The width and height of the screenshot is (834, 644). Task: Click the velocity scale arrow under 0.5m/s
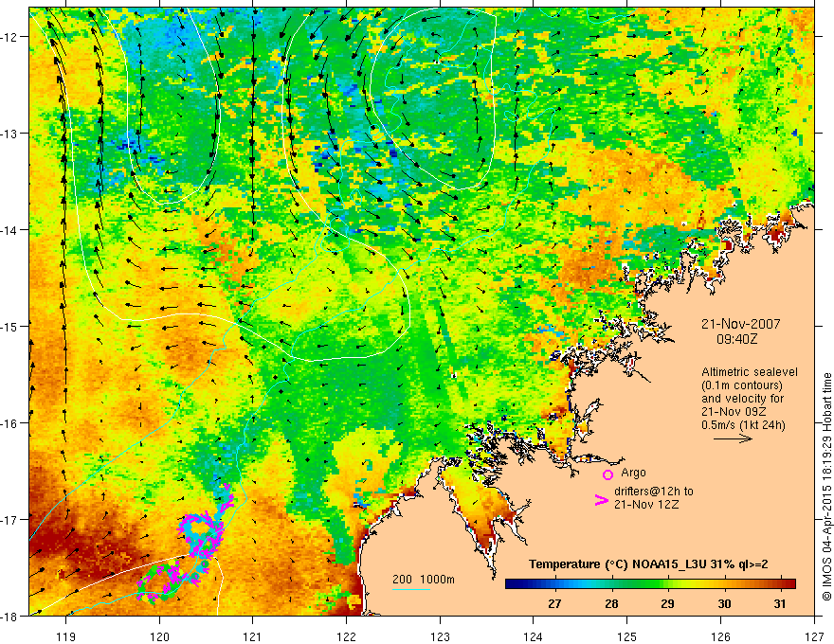click(733, 438)
